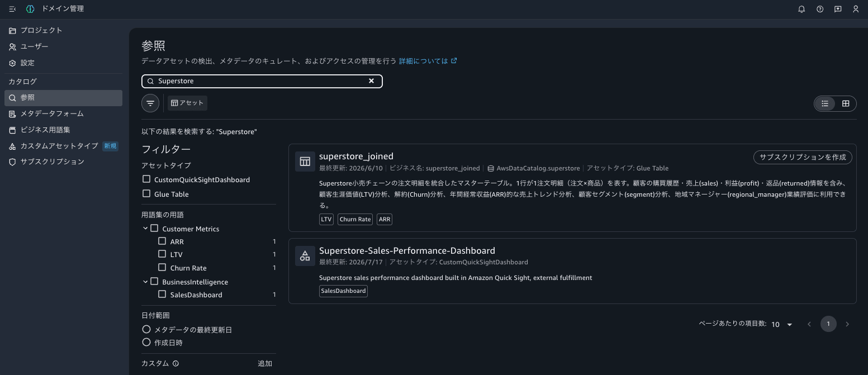Screen dimensions: 868x375
Task: Click the 新規 badge beside カスタムアセットタイプ
Action: point(110,146)
